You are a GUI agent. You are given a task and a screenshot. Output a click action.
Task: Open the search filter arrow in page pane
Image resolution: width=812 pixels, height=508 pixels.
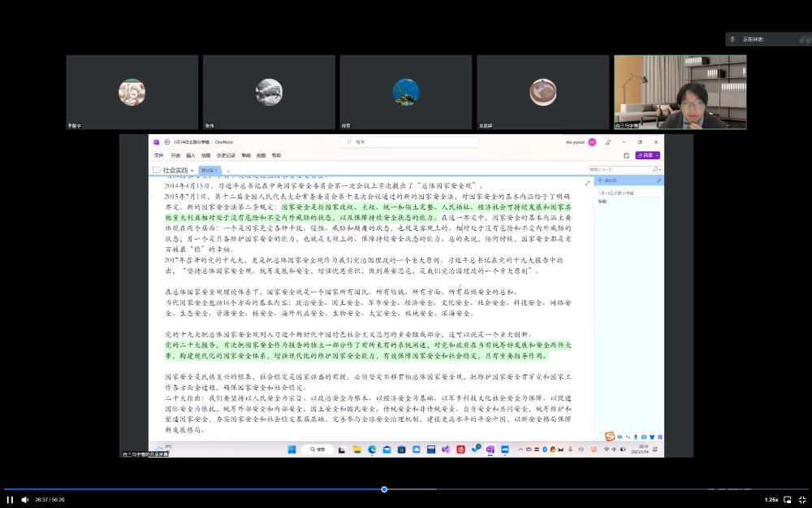pos(661,169)
